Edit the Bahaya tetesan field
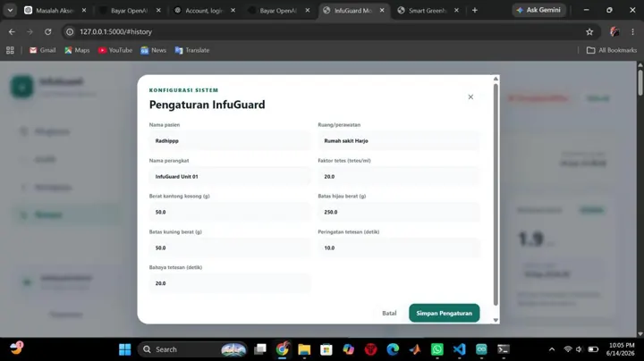The image size is (644, 361). point(230,283)
